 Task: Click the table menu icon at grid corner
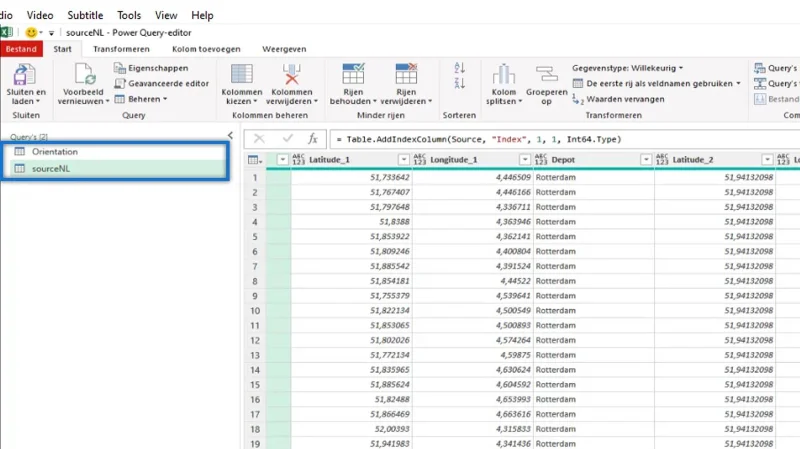[255, 160]
